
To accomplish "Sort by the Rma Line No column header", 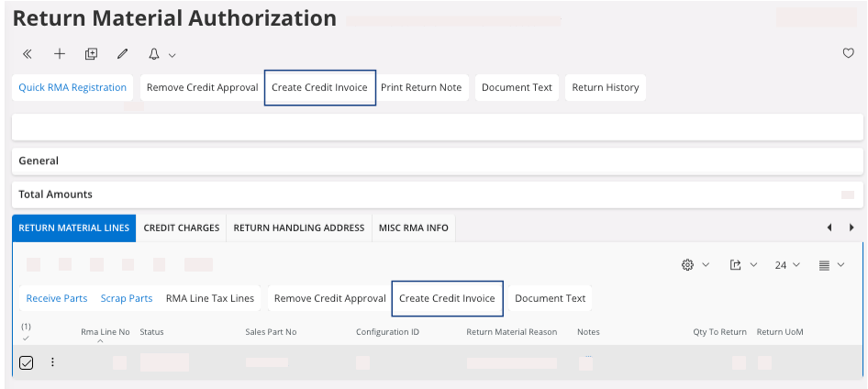I will point(105,332).
